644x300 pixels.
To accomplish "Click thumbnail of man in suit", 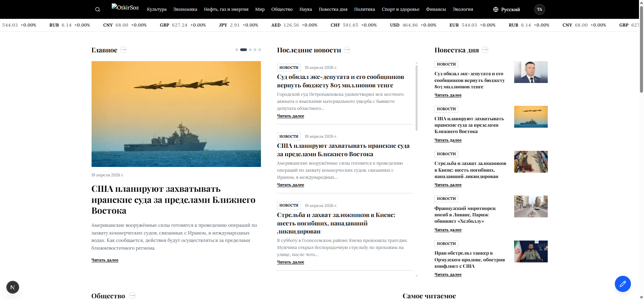I will point(531,72).
